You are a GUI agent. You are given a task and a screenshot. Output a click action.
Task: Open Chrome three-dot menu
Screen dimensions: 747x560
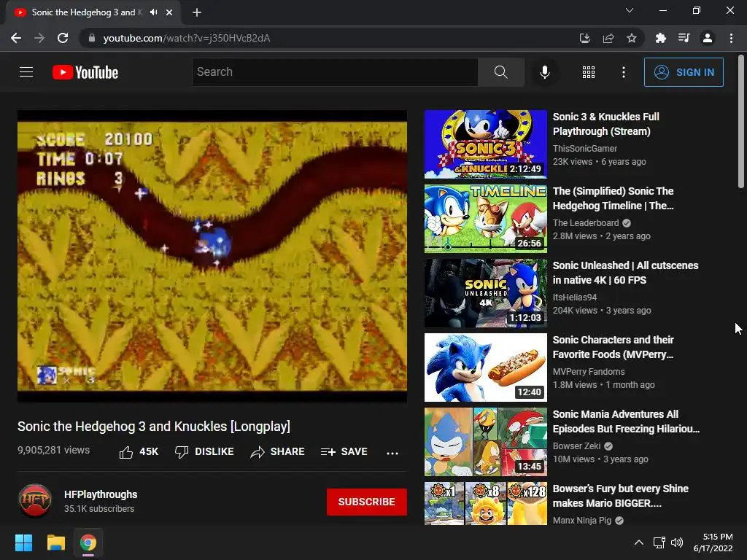coord(731,38)
